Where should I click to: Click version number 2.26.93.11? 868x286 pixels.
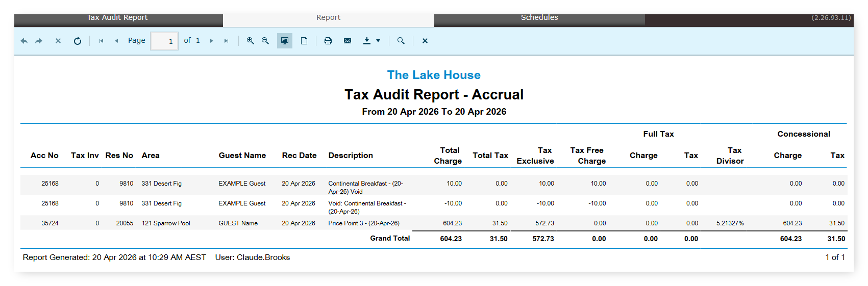coord(831,17)
